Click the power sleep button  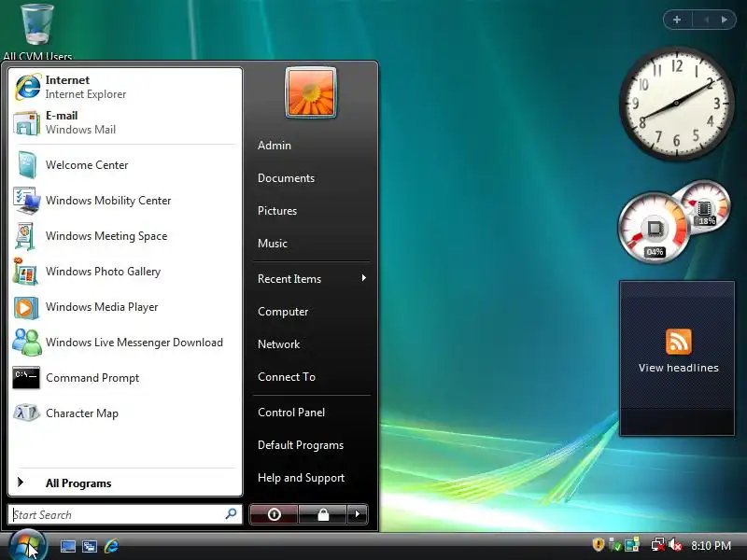pos(274,514)
